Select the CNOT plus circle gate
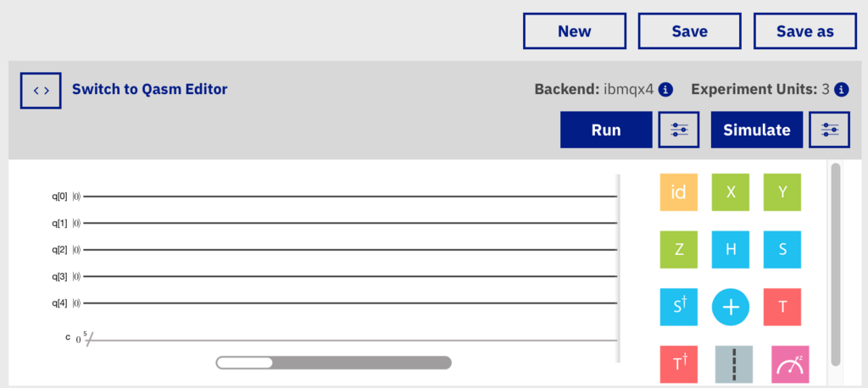Image resolution: width=868 pixels, height=388 pixels. [730, 307]
